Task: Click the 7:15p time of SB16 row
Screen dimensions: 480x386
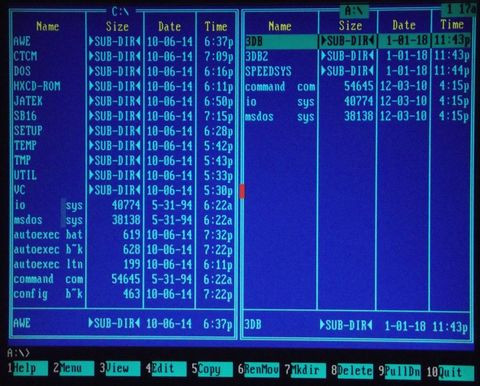Action: 218,116
